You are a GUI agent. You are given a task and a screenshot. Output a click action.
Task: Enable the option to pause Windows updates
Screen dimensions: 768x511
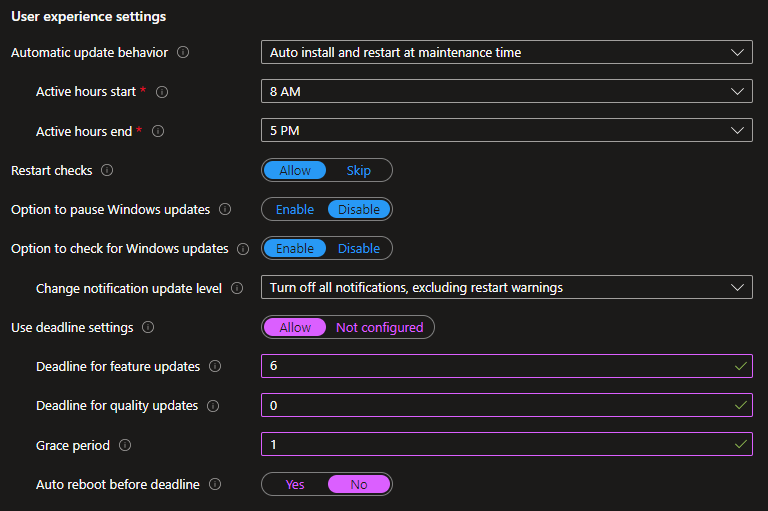295,210
